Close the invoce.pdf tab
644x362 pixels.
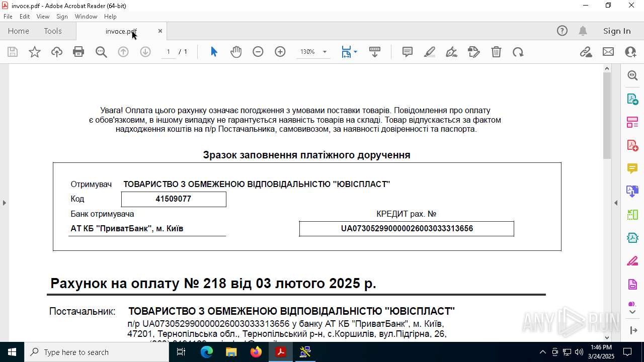[x=160, y=31]
